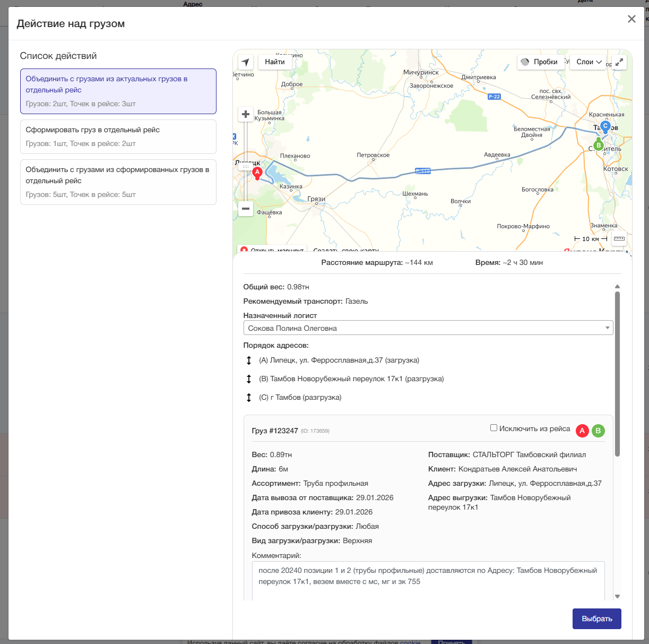Click reorder arrow for address (C) г Тамбов
This screenshot has height=644, width=649.
(x=248, y=398)
